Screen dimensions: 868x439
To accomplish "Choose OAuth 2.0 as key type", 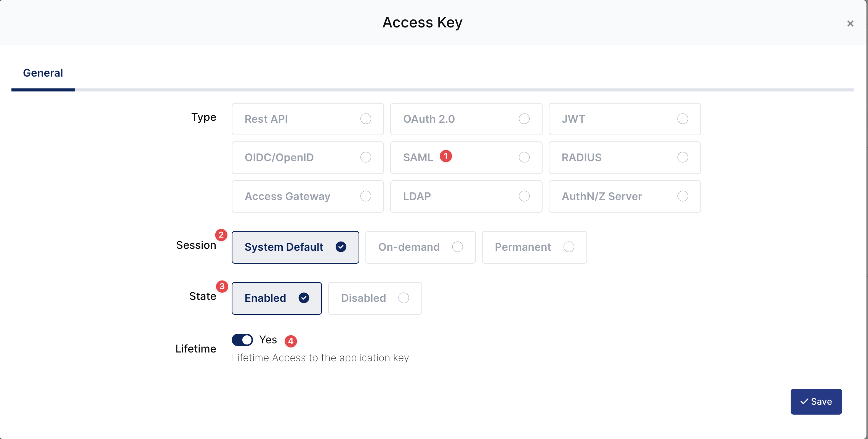I will tap(466, 119).
